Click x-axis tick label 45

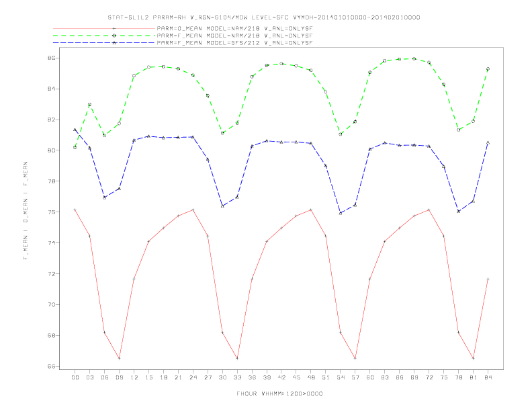[x=296, y=377]
